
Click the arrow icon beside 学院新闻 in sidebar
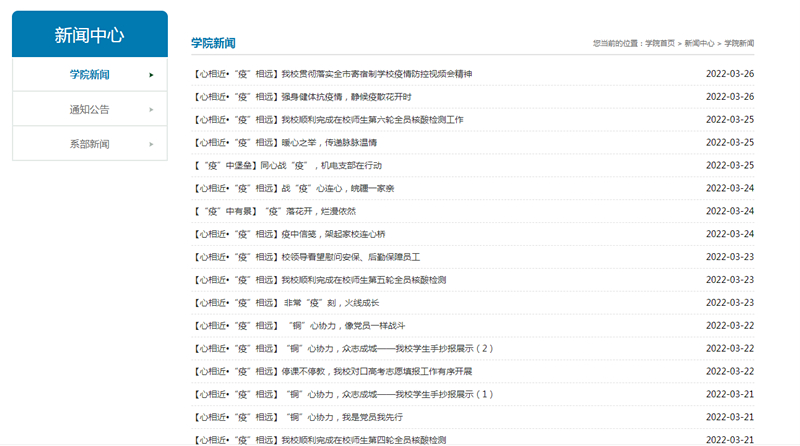click(x=151, y=75)
